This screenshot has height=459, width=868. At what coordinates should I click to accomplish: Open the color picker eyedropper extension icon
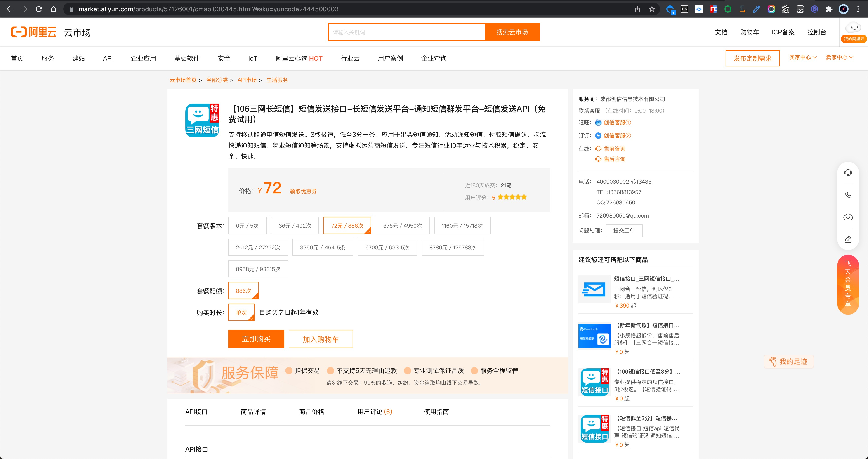pos(757,9)
